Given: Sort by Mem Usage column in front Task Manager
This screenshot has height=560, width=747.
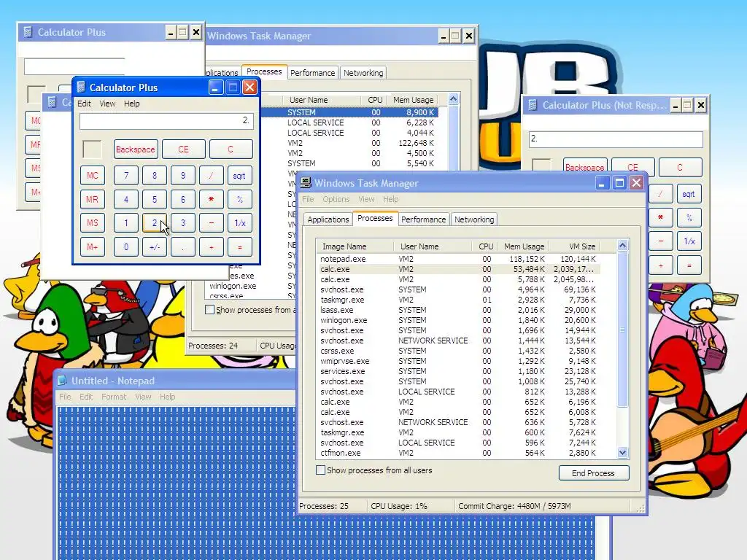Looking at the screenshot, I should click(524, 246).
